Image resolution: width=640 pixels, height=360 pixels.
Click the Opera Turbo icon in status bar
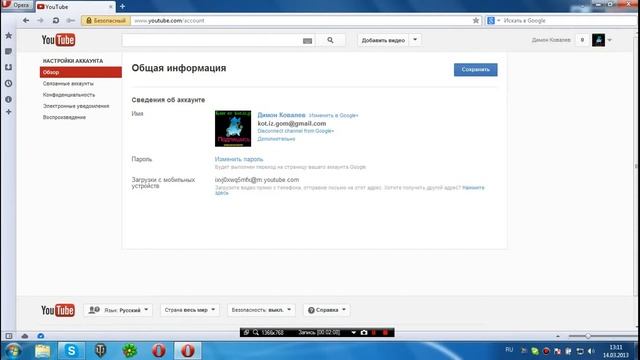click(x=41, y=336)
